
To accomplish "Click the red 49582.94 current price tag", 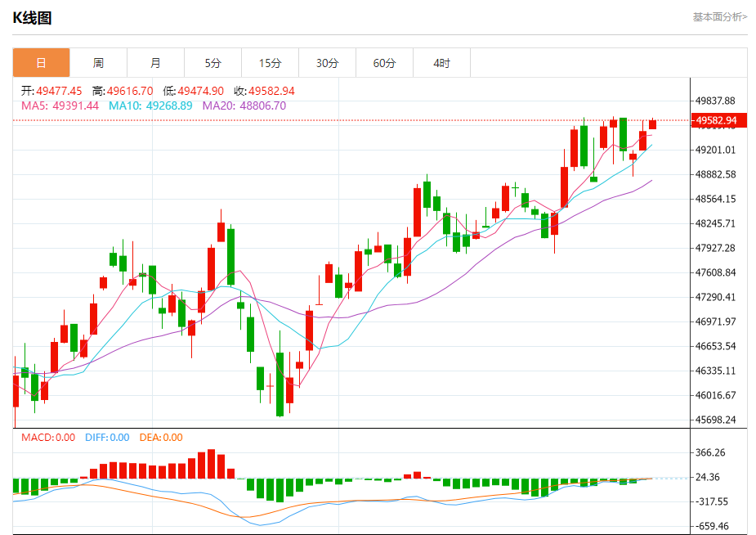I will (717, 121).
